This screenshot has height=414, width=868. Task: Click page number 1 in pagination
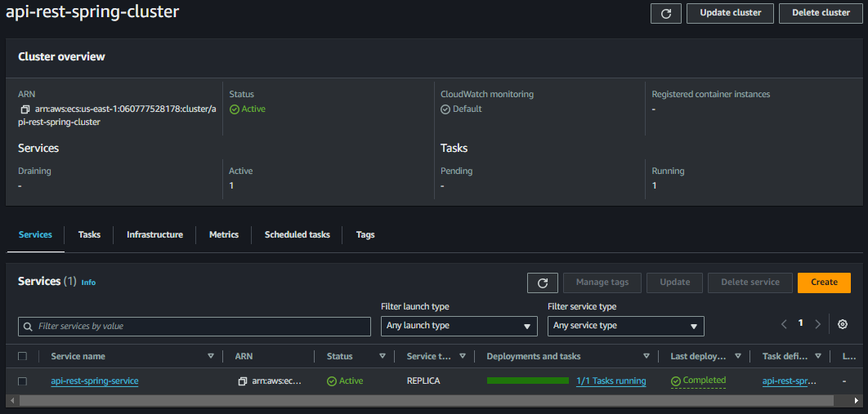(800, 323)
